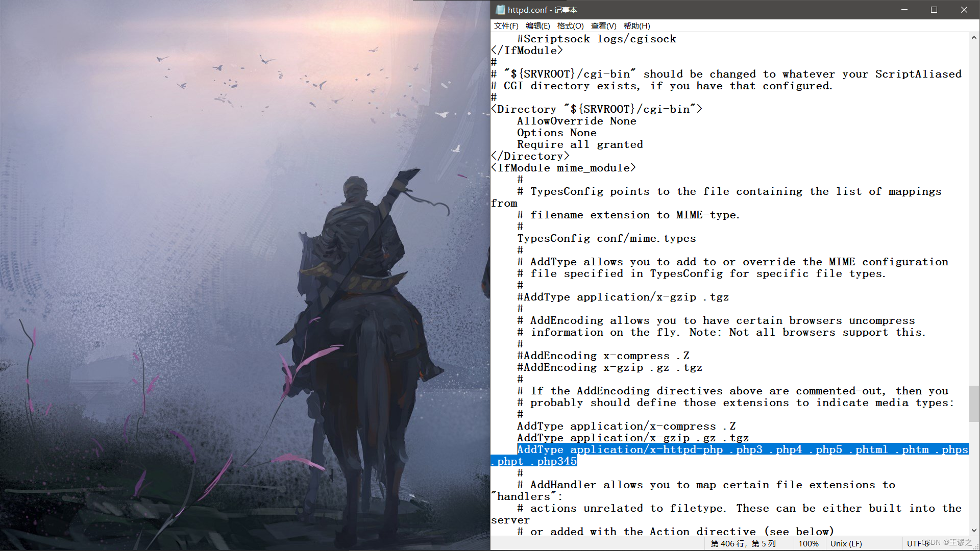Close the httpd.conf Notepad window
Image resolution: width=980 pixels, height=551 pixels.
[x=964, y=10]
